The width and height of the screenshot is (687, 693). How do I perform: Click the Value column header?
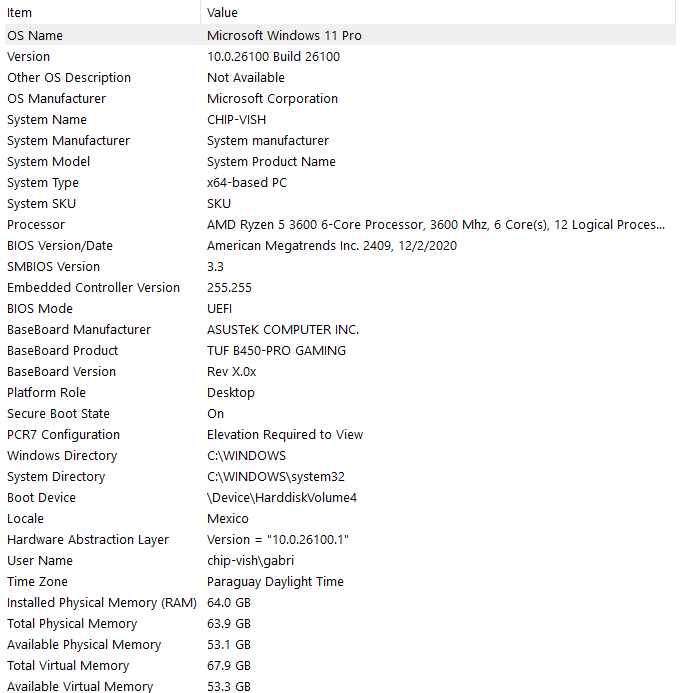438,12
